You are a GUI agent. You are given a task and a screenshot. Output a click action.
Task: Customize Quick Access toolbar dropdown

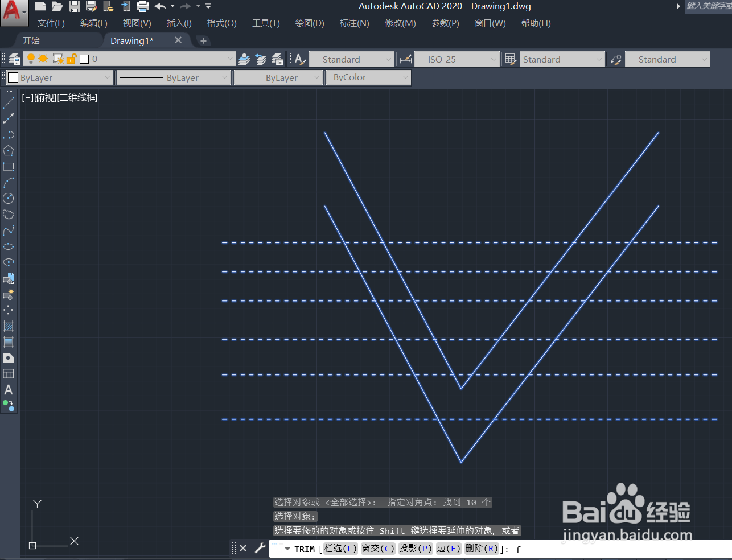[208, 6]
